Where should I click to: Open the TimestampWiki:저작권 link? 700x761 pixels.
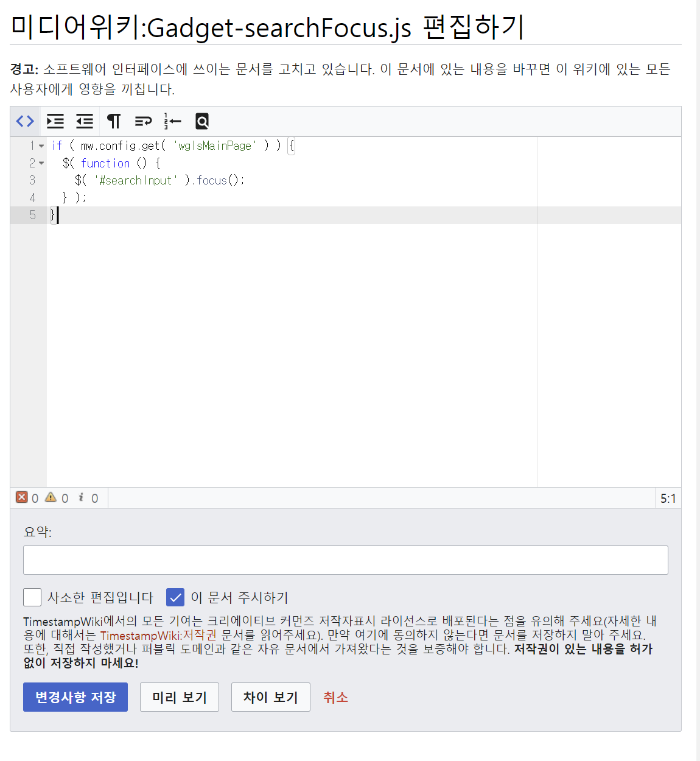click(158, 635)
